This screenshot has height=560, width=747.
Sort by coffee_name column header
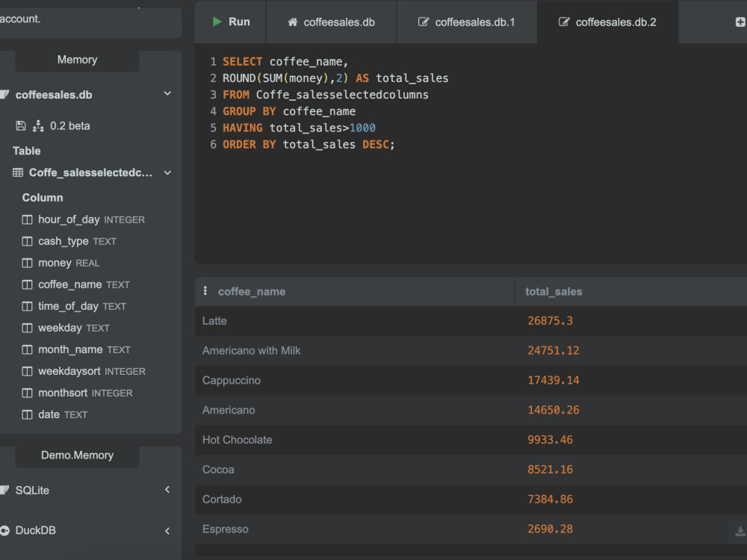(x=252, y=291)
